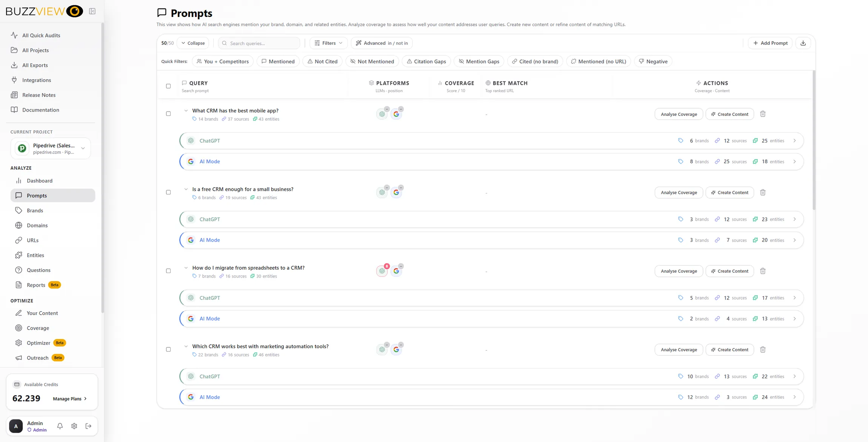
Task: Click trash icon for the spreadsheets migration prompt
Action: (x=763, y=271)
